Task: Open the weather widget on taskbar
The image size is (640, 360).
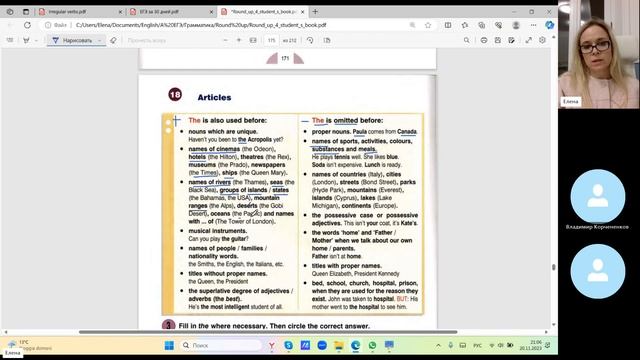Action: (x=29, y=345)
